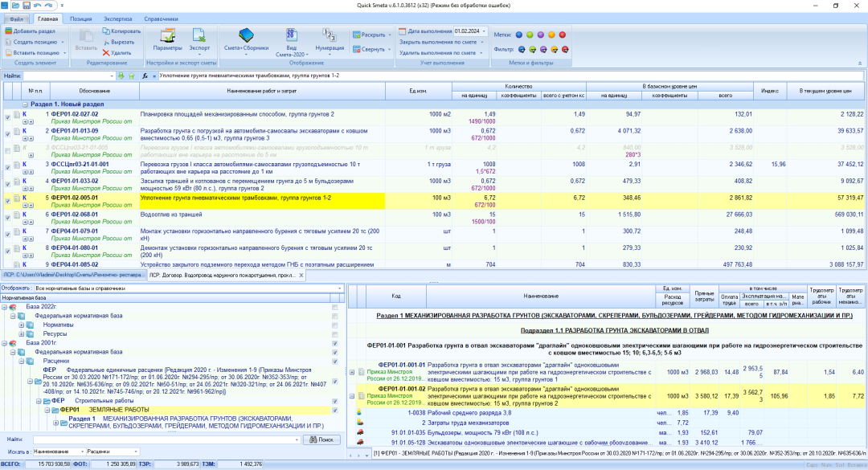Click the undo arrow in quick access toolbar
The width and height of the screenshot is (868, 470).
(37, 6)
